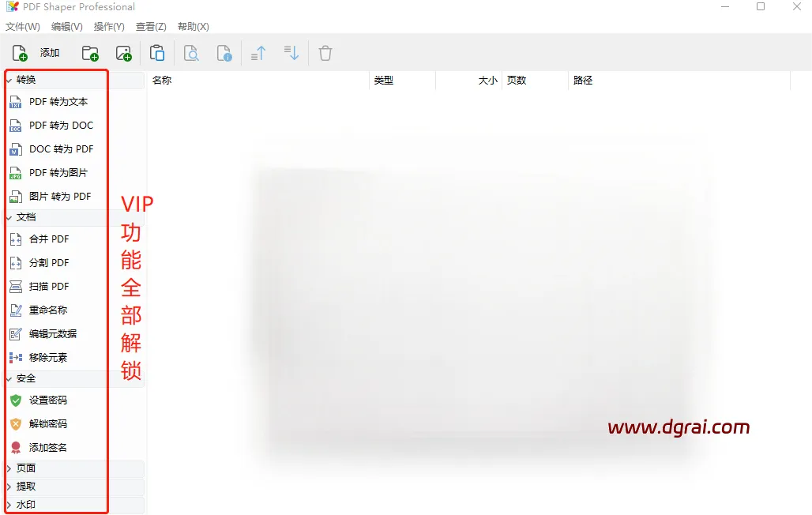The width and height of the screenshot is (812, 515).
Task: Click the DOC 转为 PDF Word icon
Action: coord(16,150)
